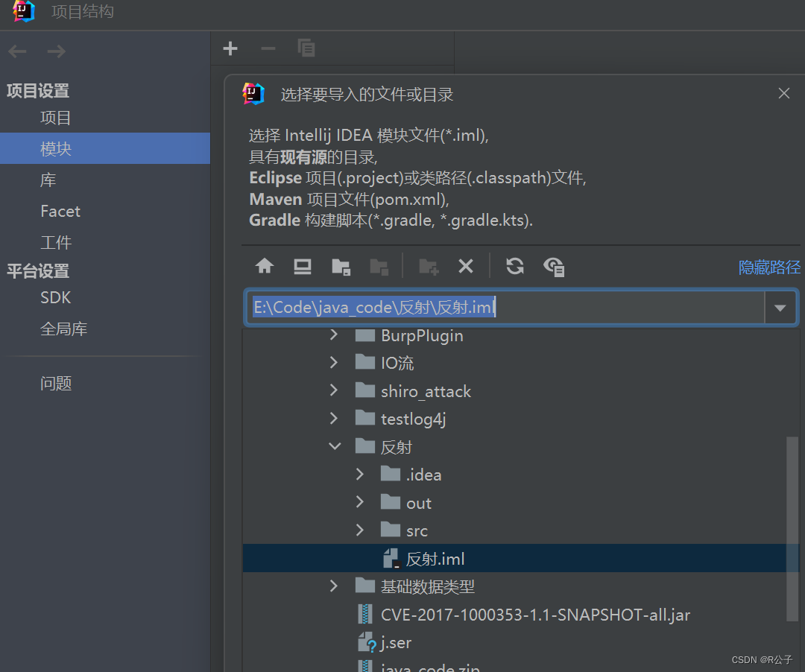The width and height of the screenshot is (805, 672).
Task: Open 项目 in project settings
Action: tap(56, 118)
